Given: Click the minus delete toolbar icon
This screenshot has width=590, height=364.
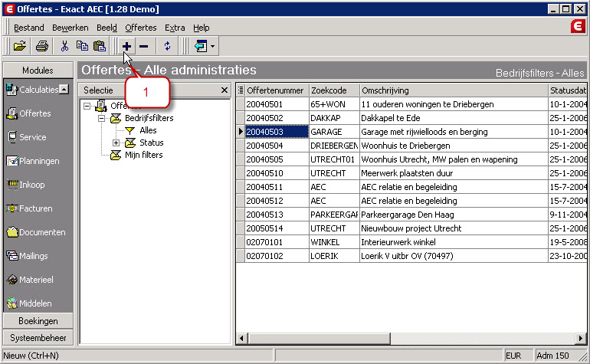Looking at the screenshot, I should (143, 46).
